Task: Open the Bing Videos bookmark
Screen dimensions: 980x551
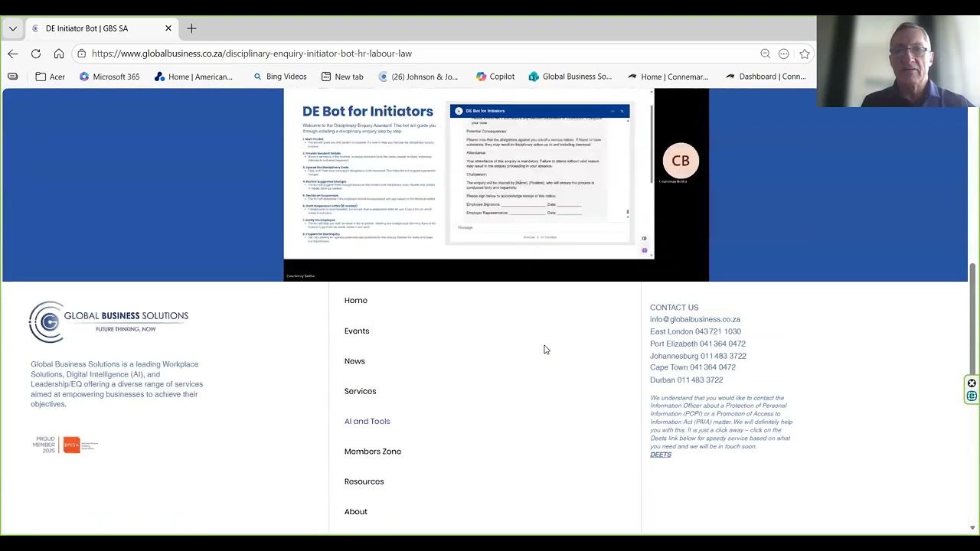Action: click(x=279, y=77)
